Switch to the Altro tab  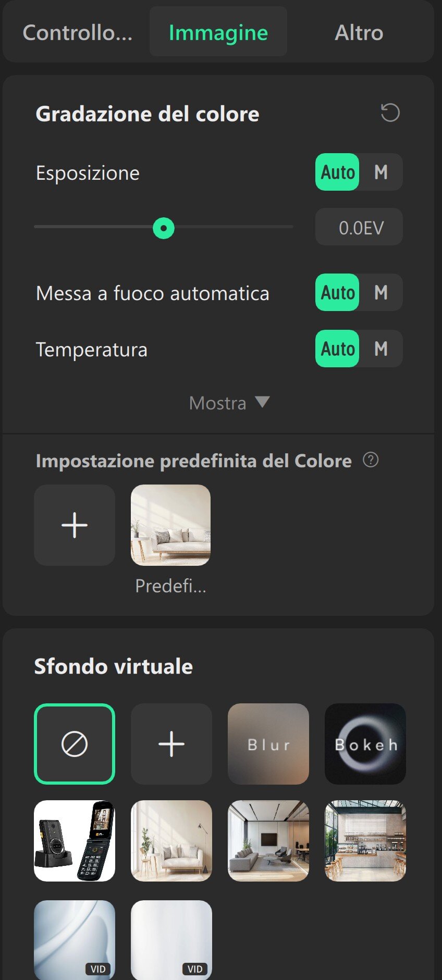click(x=359, y=32)
